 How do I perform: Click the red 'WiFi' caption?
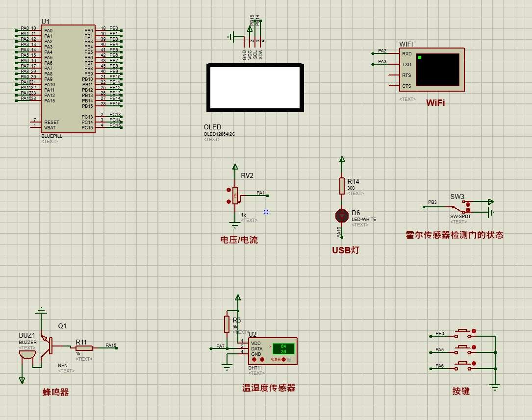click(435, 103)
